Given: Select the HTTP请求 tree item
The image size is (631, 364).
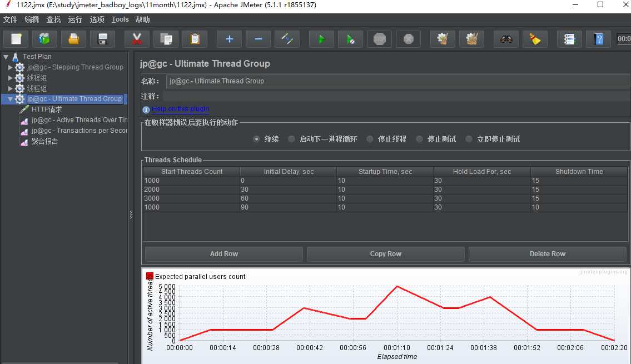Looking at the screenshot, I should point(47,109).
